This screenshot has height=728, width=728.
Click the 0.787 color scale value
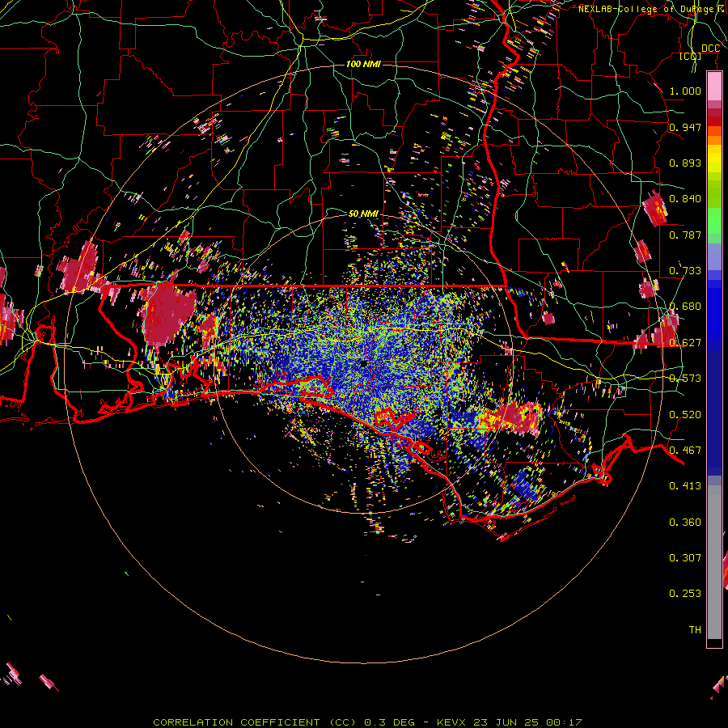pos(685,235)
